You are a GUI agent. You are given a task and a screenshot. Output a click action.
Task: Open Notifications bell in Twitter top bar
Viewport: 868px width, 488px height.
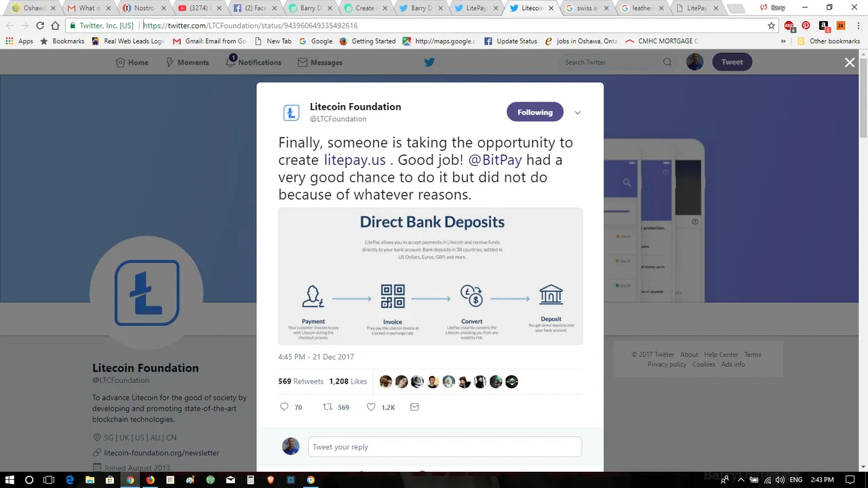tap(254, 62)
